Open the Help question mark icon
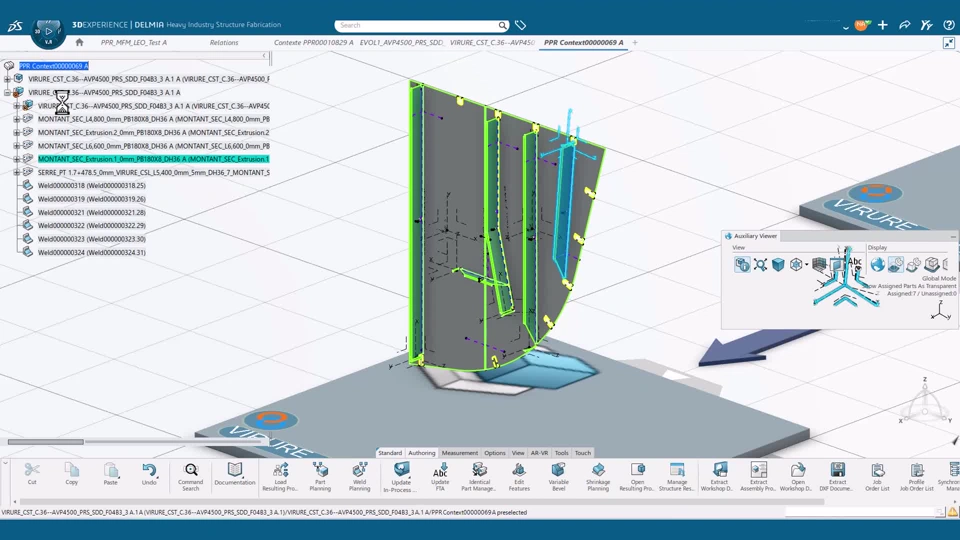Screen dimensions: 960x540 (949, 25)
